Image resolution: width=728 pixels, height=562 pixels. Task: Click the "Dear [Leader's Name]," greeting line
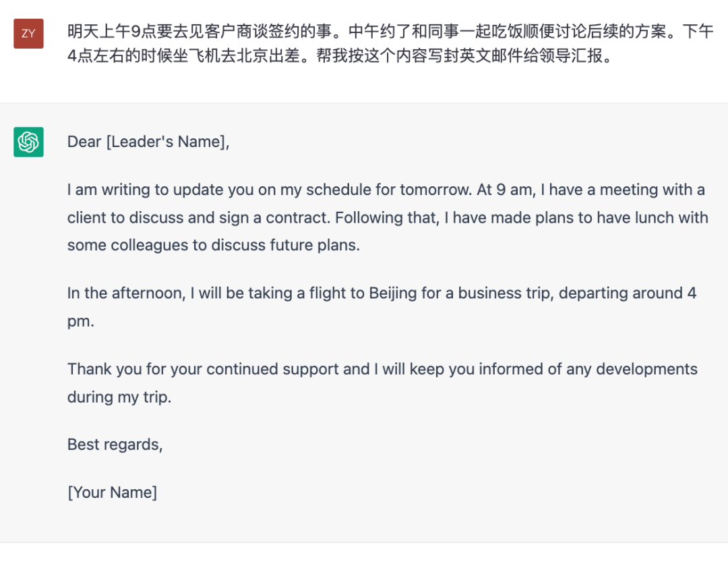coord(148,142)
